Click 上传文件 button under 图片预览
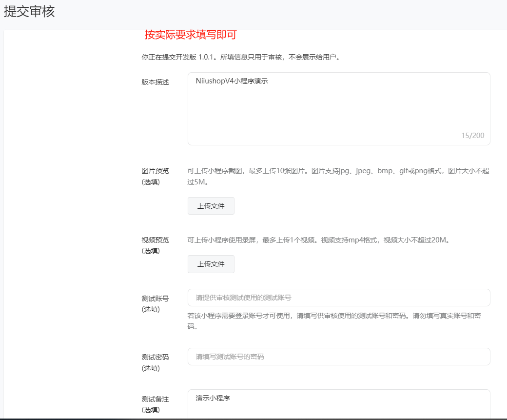The width and height of the screenshot is (507, 420). tap(211, 206)
